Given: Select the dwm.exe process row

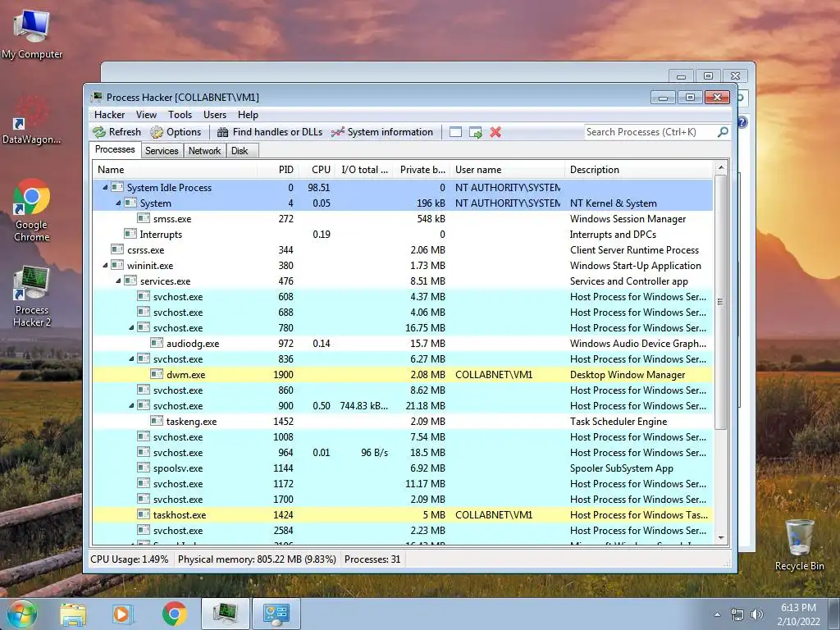Looking at the screenshot, I should pos(403,374).
